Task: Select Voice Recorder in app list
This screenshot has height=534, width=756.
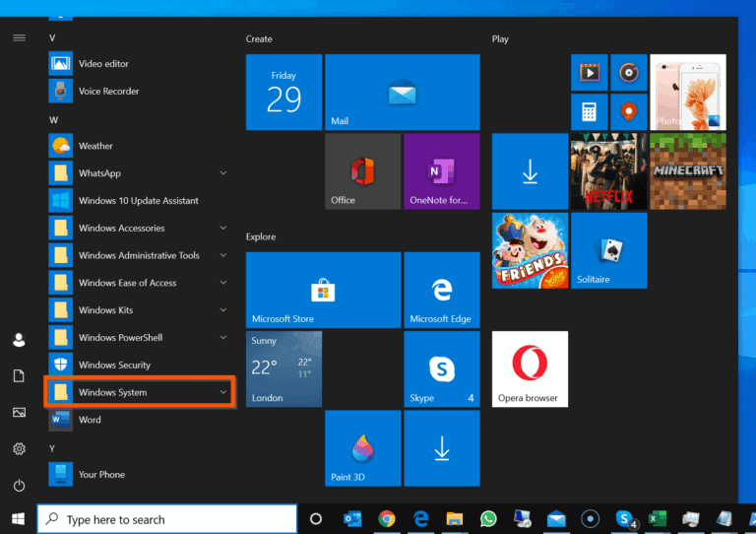Action: tap(108, 91)
